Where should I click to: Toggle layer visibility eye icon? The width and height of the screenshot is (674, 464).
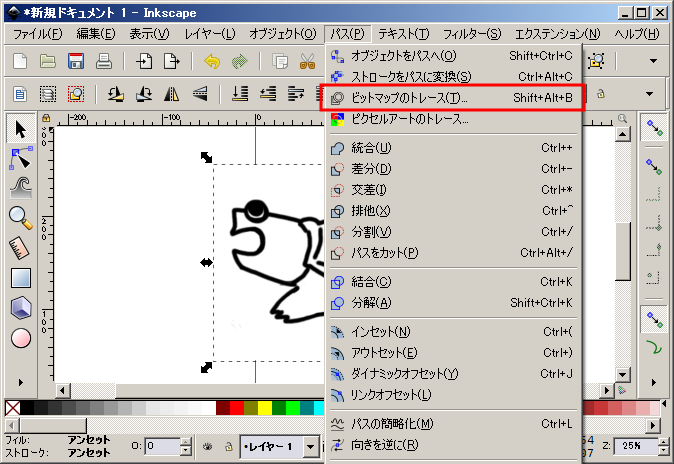coord(208,446)
